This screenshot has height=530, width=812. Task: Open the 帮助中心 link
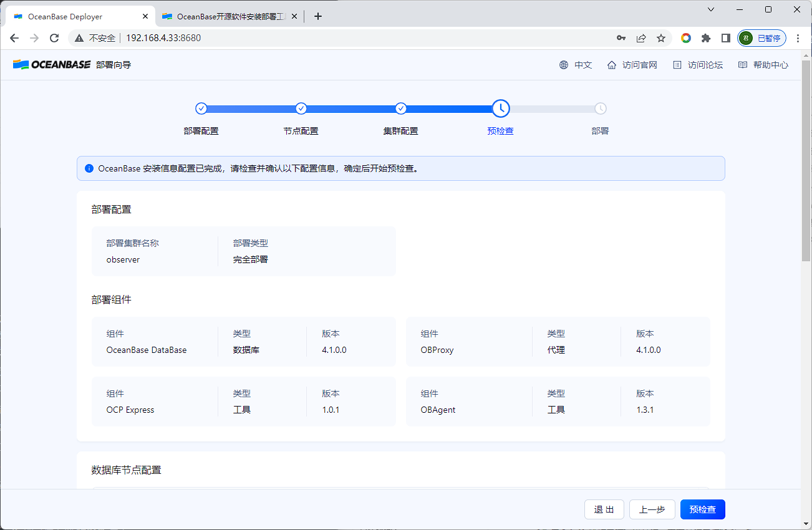(x=771, y=65)
